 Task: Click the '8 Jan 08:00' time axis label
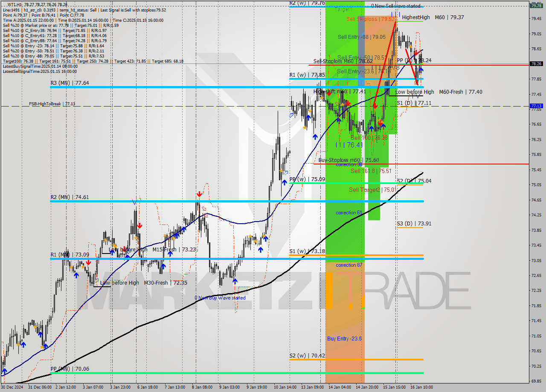tap(203, 387)
